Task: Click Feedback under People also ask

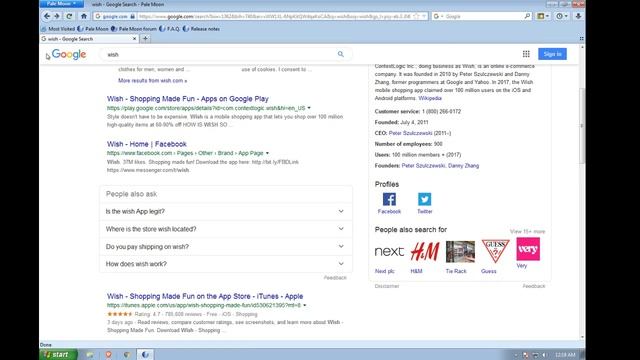Action: [x=335, y=278]
